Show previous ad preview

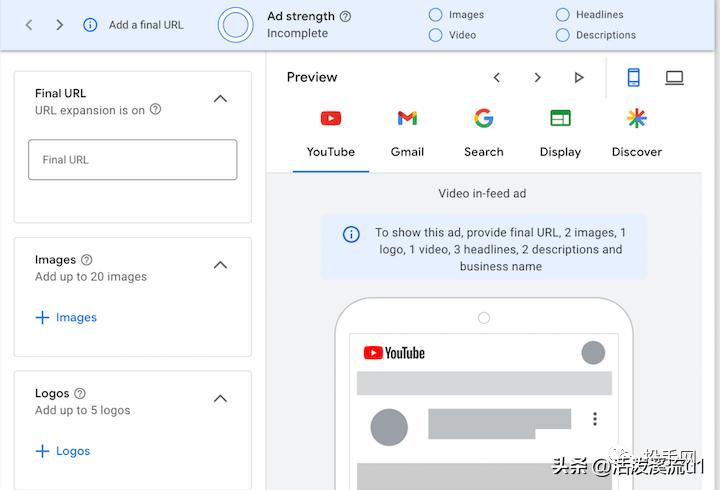pos(496,77)
